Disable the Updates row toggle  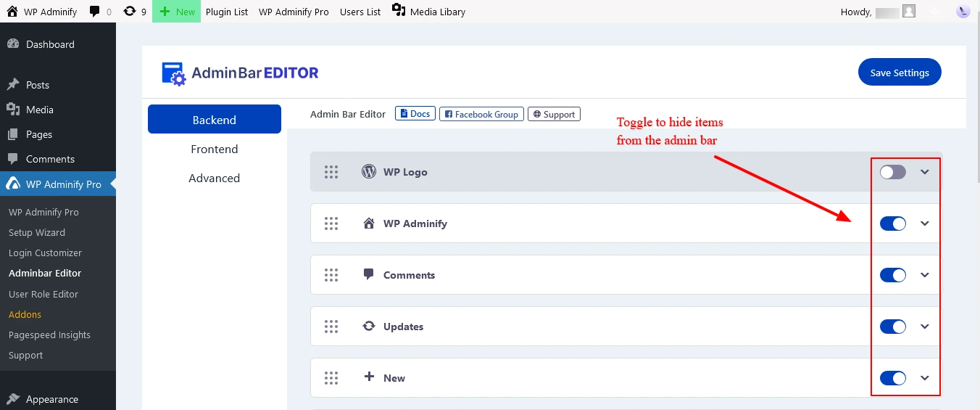[893, 327]
